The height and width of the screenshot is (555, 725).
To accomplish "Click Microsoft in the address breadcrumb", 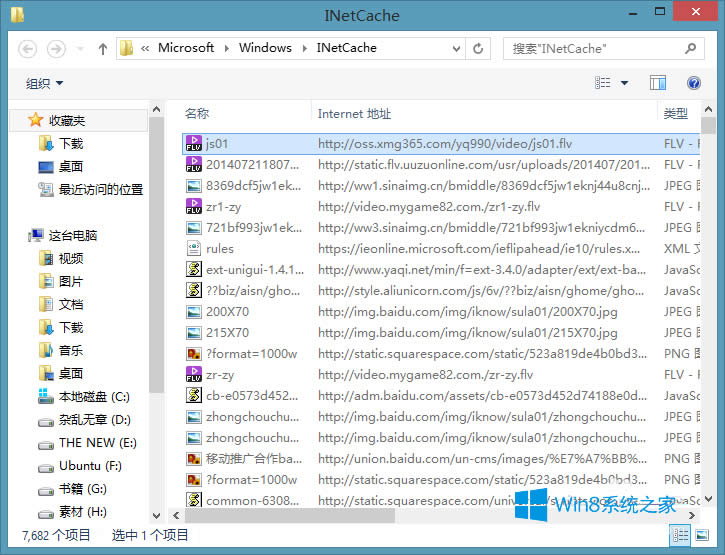I will [x=186, y=48].
